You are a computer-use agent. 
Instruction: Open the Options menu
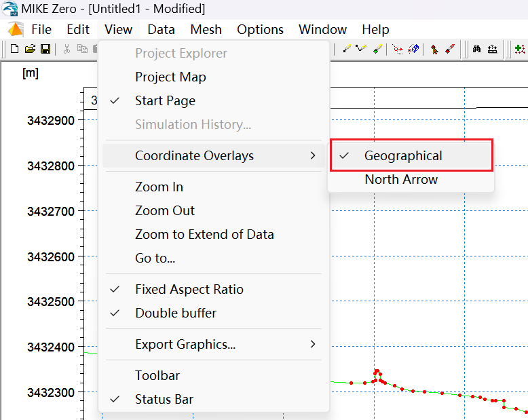click(x=260, y=30)
